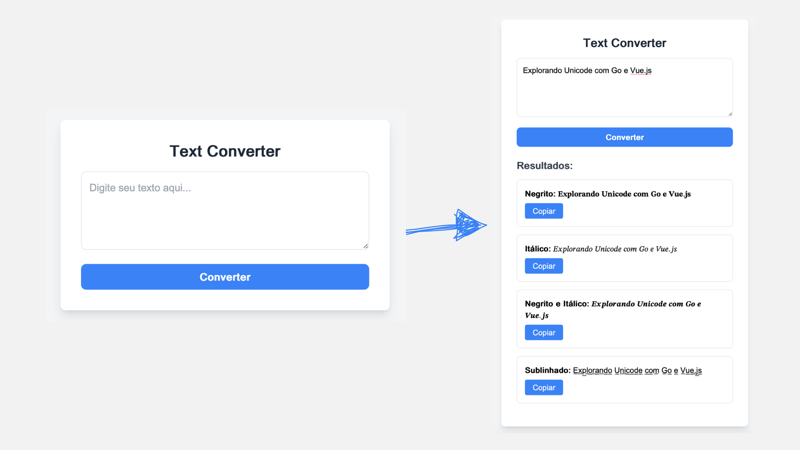Copy the Sublinhado text using its Copiar button

coord(543,387)
